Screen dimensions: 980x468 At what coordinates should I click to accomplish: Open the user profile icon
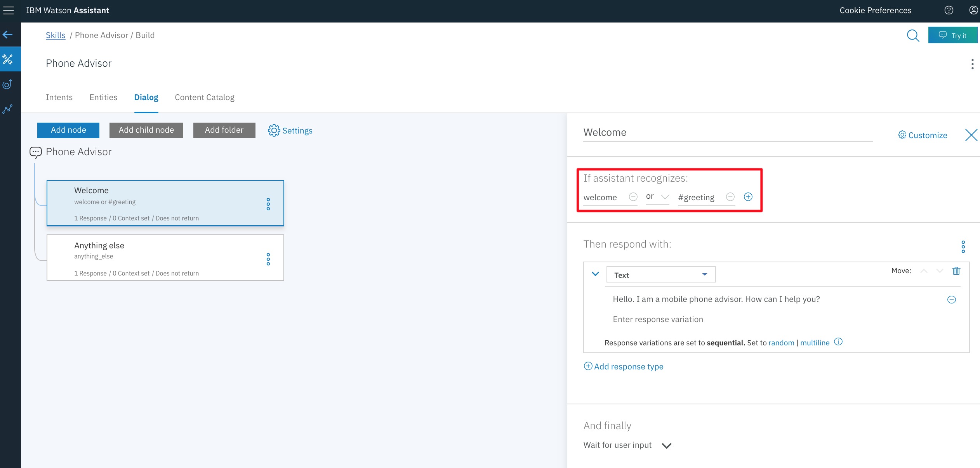point(973,10)
